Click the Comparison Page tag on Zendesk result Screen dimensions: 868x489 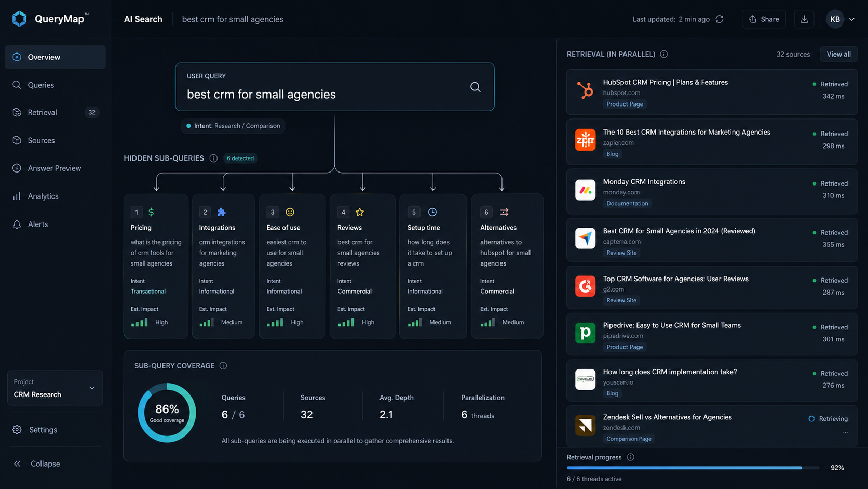(x=629, y=439)
